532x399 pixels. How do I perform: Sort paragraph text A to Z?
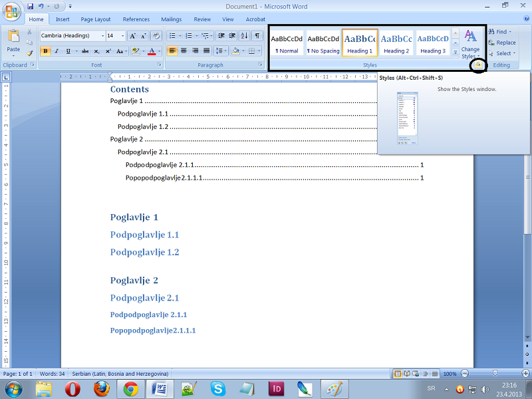click(x=244, y=36)
